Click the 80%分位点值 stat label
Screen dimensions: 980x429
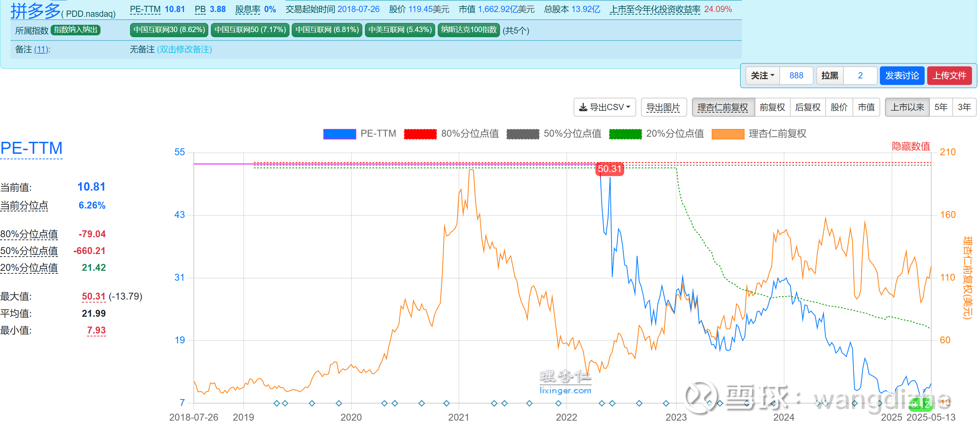click(29, 234)
